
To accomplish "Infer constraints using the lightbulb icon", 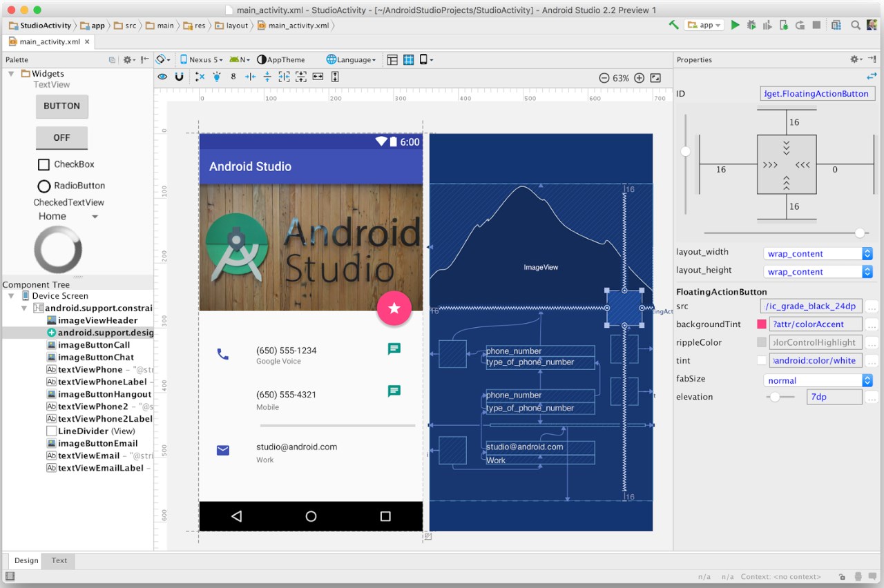I will click(217, 77).
